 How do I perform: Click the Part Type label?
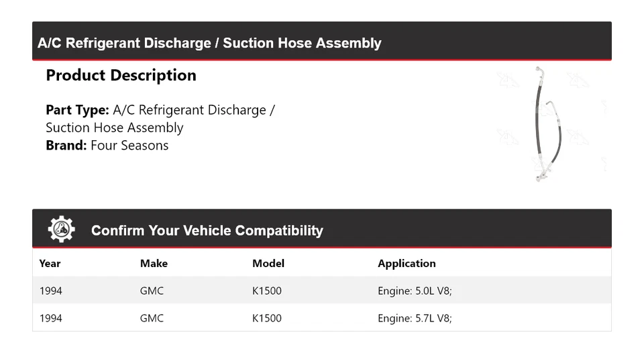77,110
